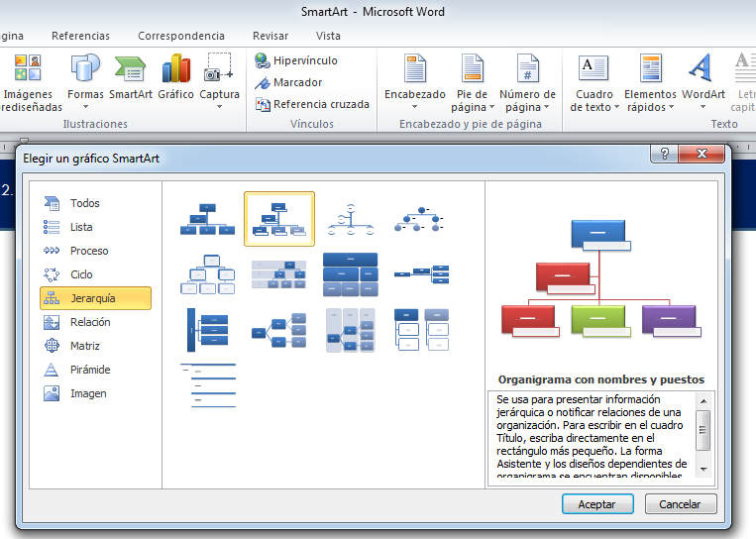Insert prediseñadas clip art images
This screenshot has height=539, width=756.
(28, 83)
